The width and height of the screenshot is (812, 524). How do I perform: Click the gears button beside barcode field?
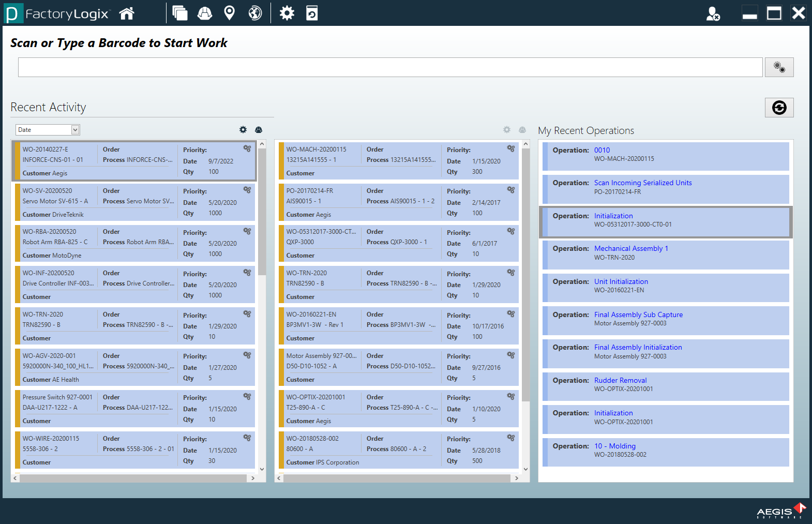779,67
